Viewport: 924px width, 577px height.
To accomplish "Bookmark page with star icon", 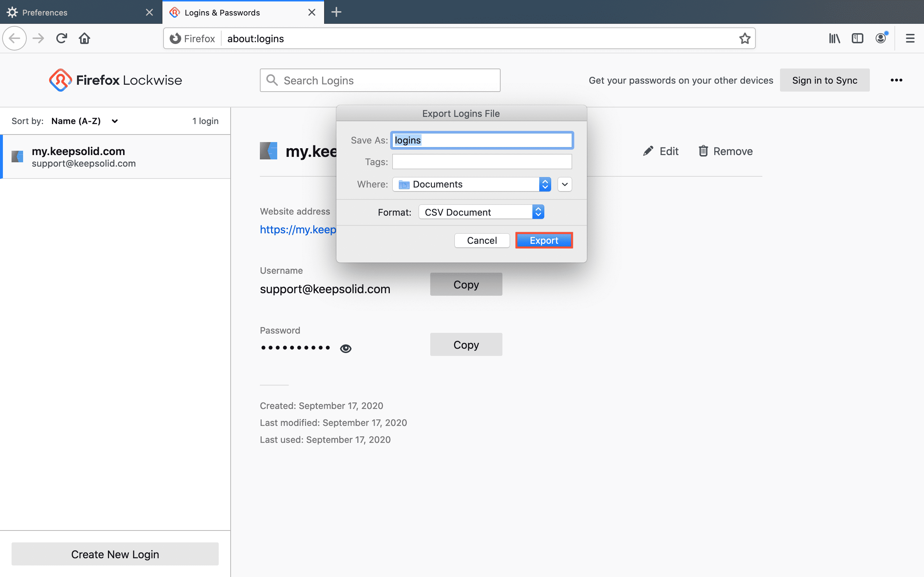I will click(745, 38).
